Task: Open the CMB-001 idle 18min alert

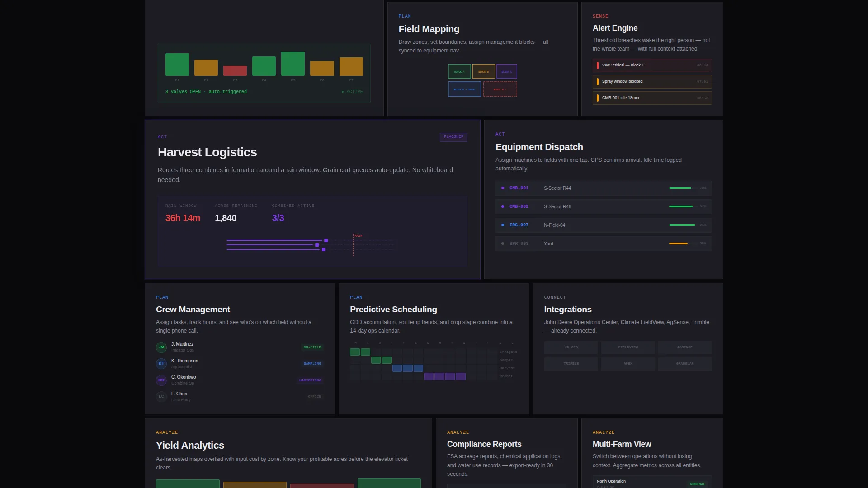Action: 652,98
